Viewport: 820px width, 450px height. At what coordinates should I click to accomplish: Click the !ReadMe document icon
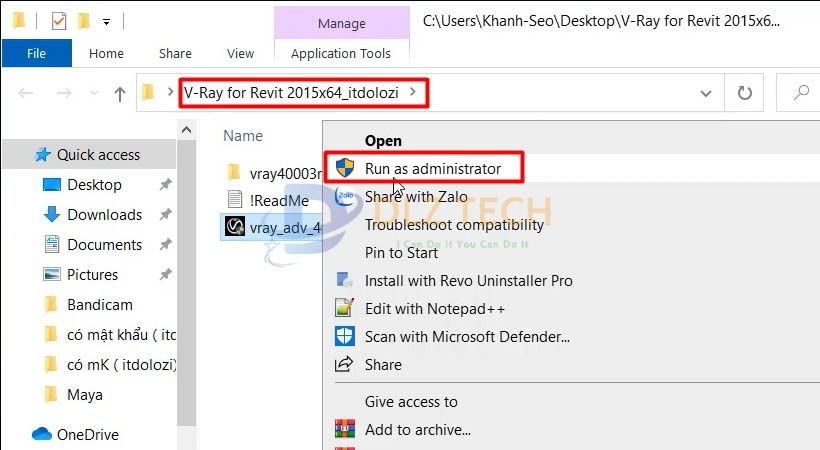(235, 199)
